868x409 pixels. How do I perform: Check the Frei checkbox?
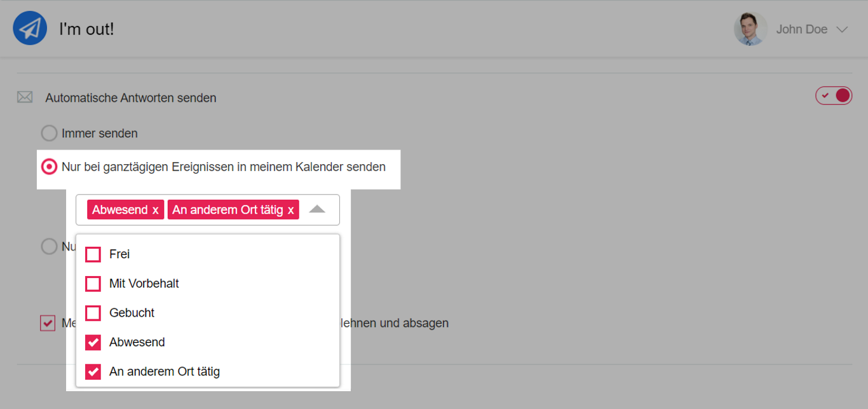[x=93, y=254]
